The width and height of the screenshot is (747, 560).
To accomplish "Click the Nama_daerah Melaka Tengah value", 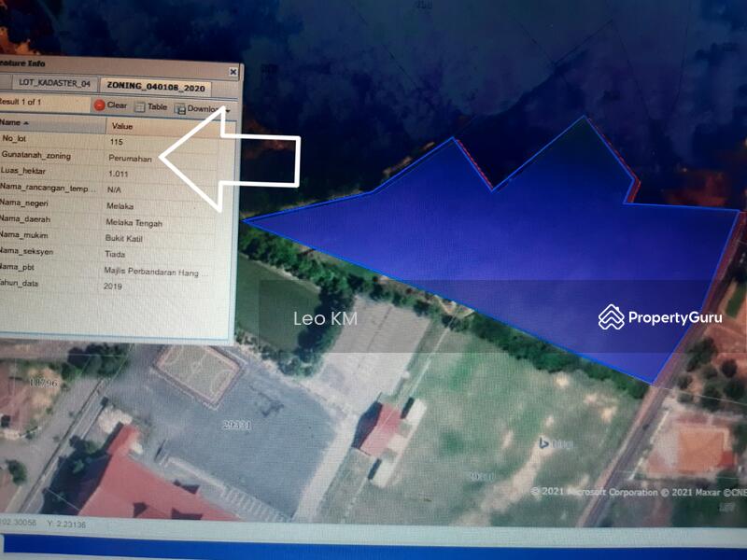I will (135, 223).
